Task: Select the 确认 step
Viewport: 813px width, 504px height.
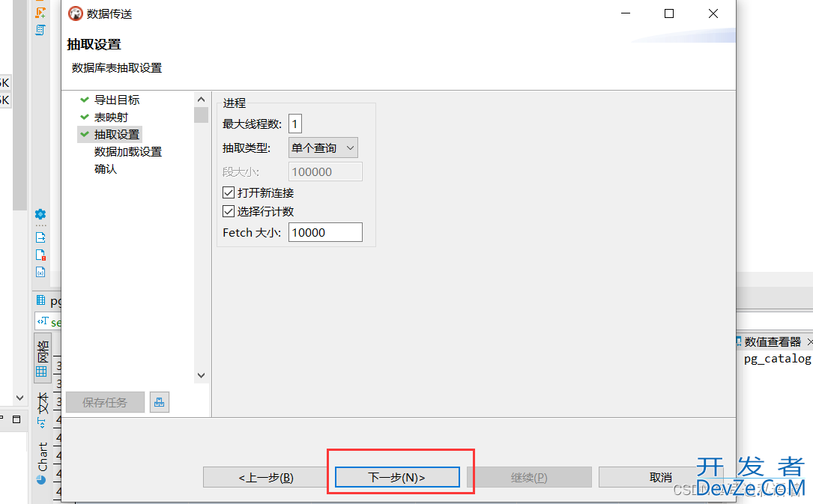Action: [x=105, y=168]
